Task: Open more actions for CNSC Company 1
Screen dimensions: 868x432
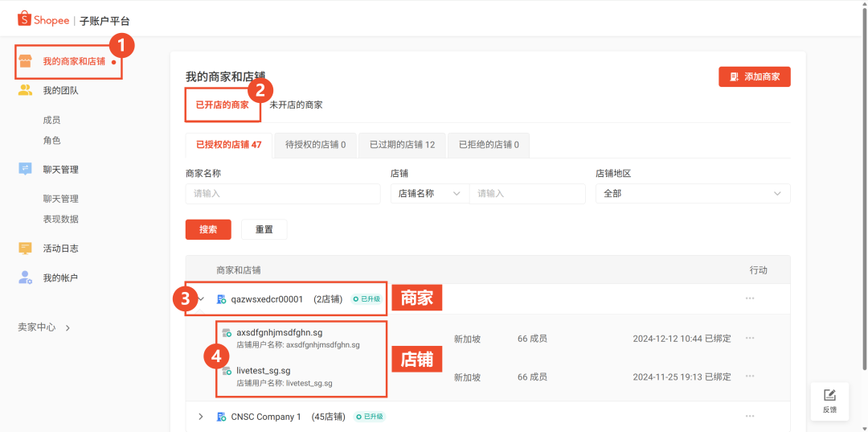Action: (x=750, y=416)
